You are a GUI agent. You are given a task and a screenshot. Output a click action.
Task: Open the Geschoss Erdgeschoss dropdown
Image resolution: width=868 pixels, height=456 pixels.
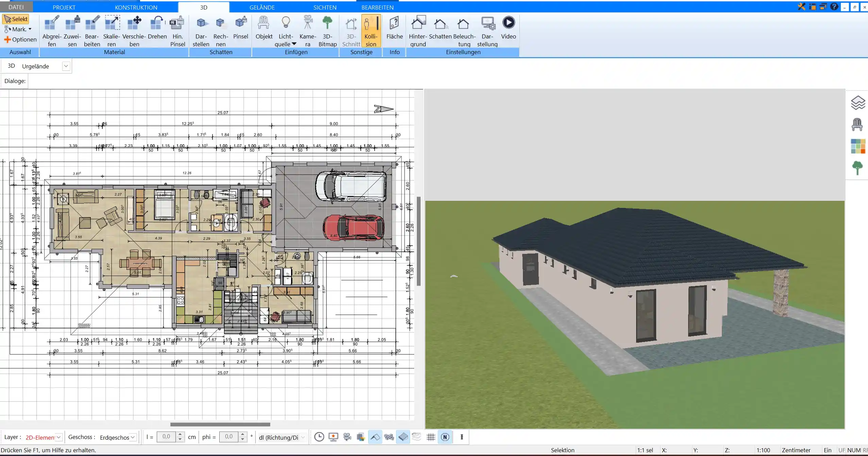click(x=133, y=437)
